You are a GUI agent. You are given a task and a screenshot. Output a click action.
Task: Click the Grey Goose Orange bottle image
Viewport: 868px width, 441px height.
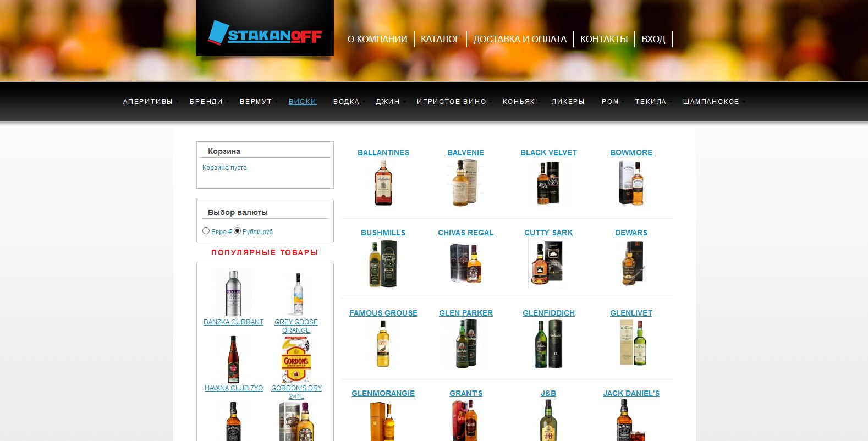click(x=296, y=293)
